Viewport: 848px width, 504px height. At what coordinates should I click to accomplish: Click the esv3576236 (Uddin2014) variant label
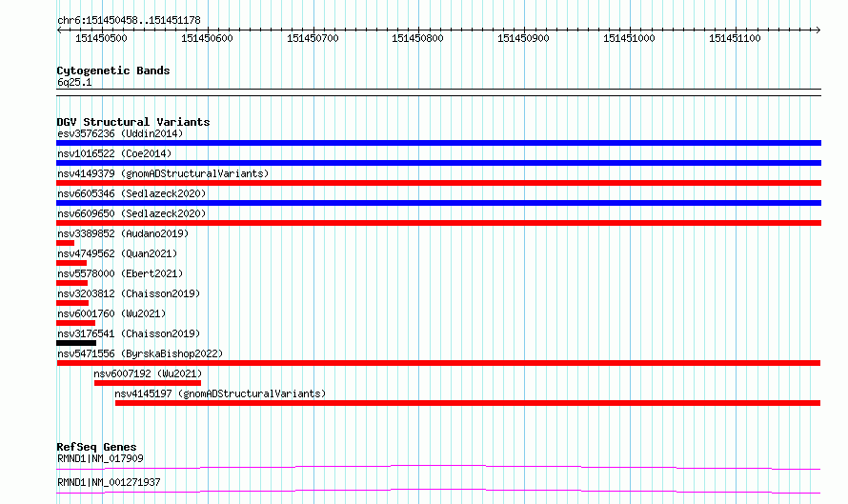tap(120, 133)
